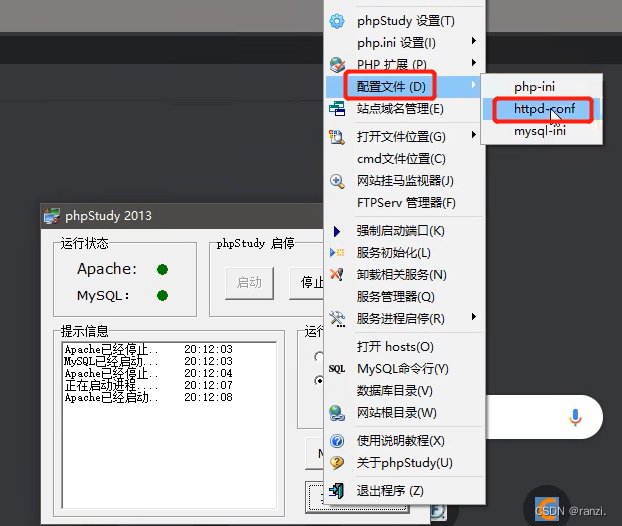This screenshot has height=526, width=622.
Task: Expand the 服务进程启停 submenu arrow
Action: (474, 317)
